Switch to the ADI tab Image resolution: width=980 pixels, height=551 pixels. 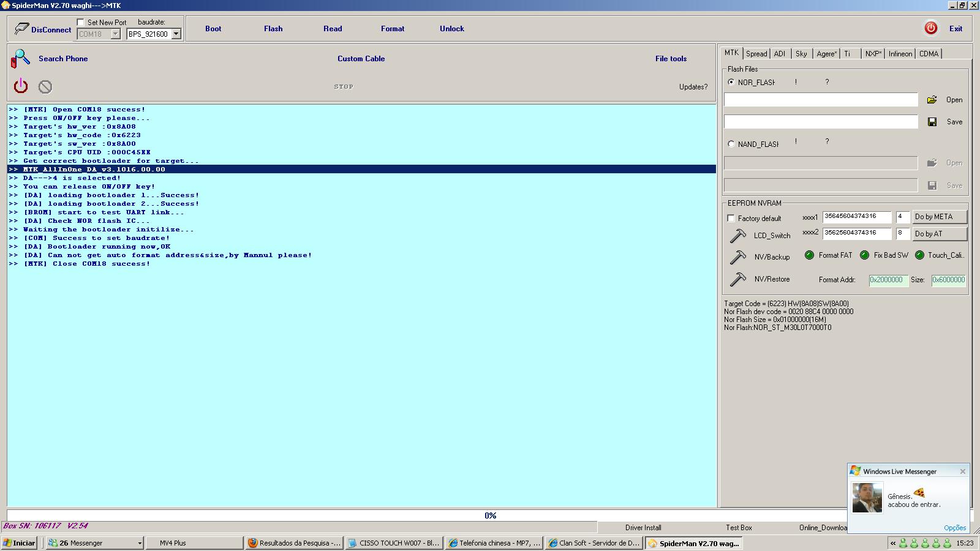[780, 54]
